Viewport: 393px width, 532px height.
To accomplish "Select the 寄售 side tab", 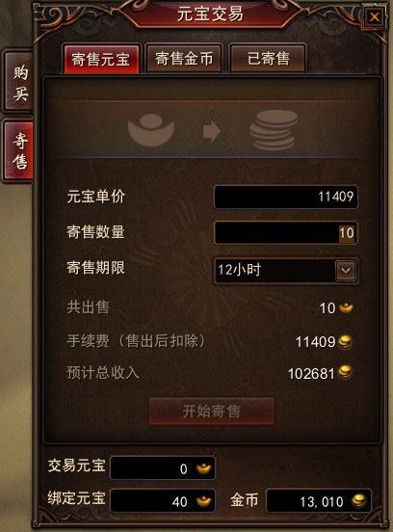I will click(19, 150).
